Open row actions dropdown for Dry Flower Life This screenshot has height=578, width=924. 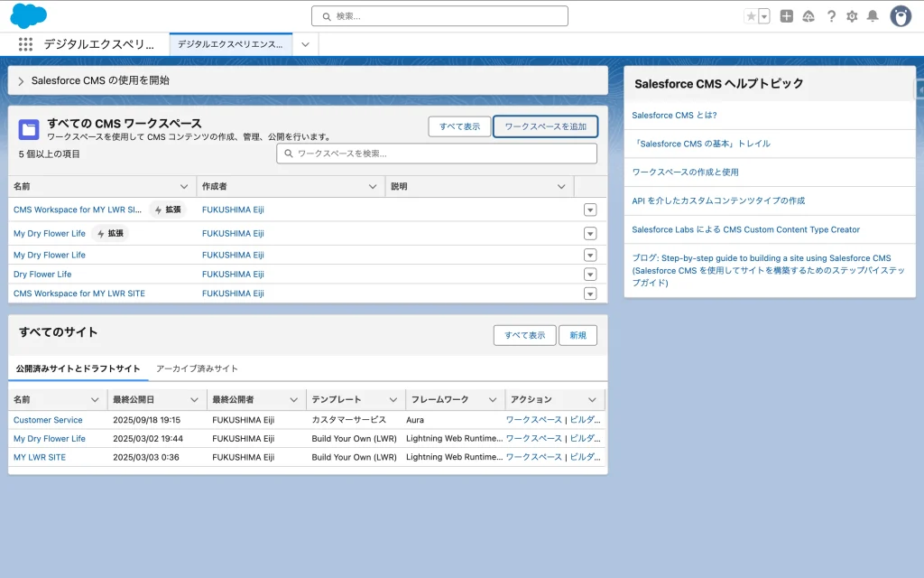point(590,275)
